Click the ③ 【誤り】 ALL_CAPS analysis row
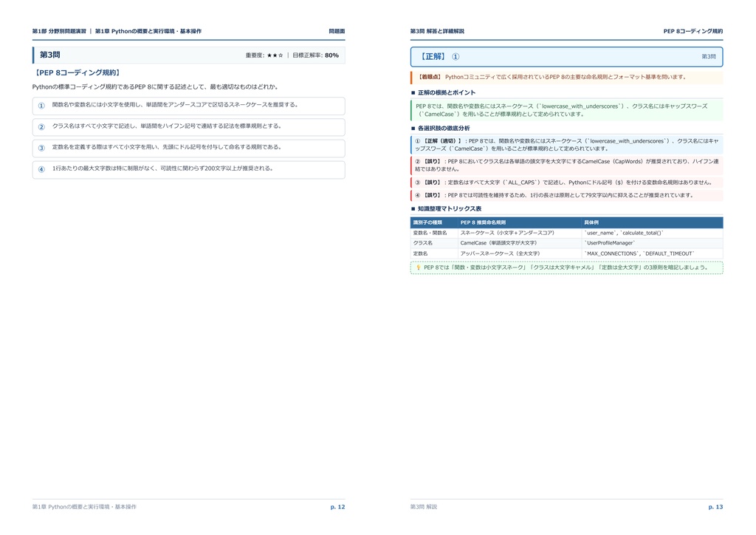This screenshot has width=756, height=535. [566, 183]
